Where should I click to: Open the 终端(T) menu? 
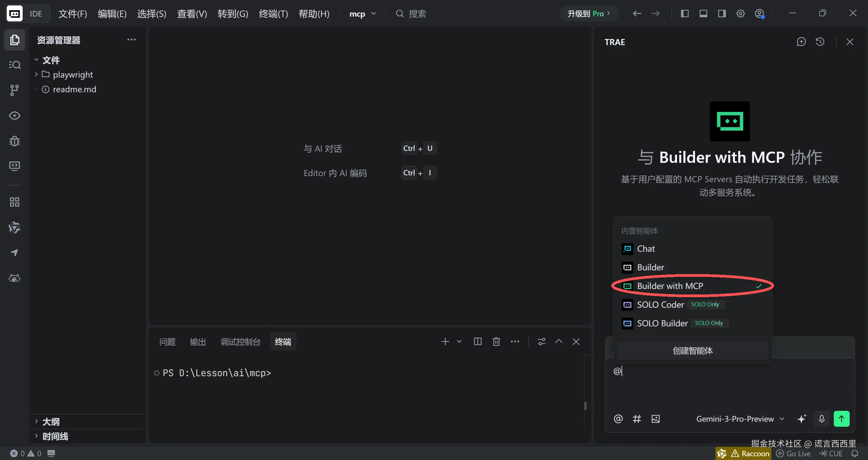(x=273, y=14)
